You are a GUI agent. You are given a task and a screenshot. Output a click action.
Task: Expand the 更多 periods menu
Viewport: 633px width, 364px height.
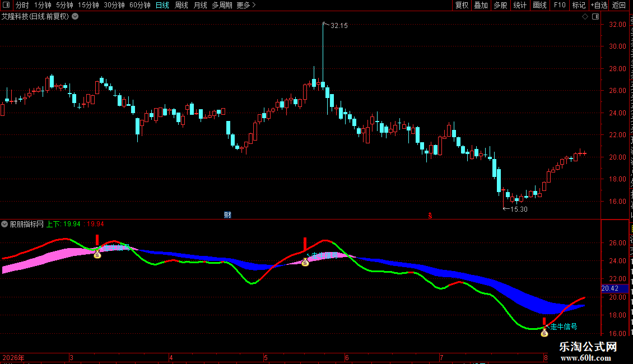click(246, 5)
